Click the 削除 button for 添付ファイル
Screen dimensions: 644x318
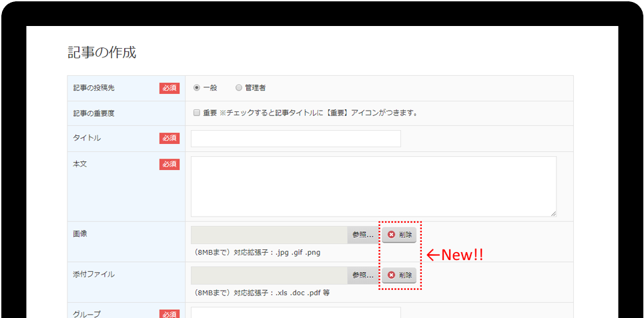399,275
